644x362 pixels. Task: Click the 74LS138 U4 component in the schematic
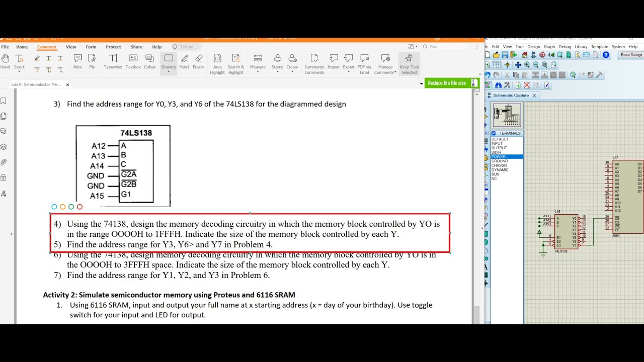pos(567,232)
